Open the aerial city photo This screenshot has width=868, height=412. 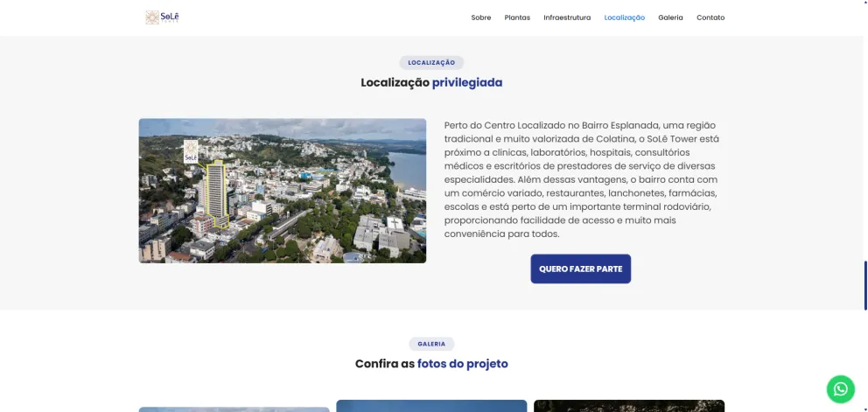[x=283, y=191]
